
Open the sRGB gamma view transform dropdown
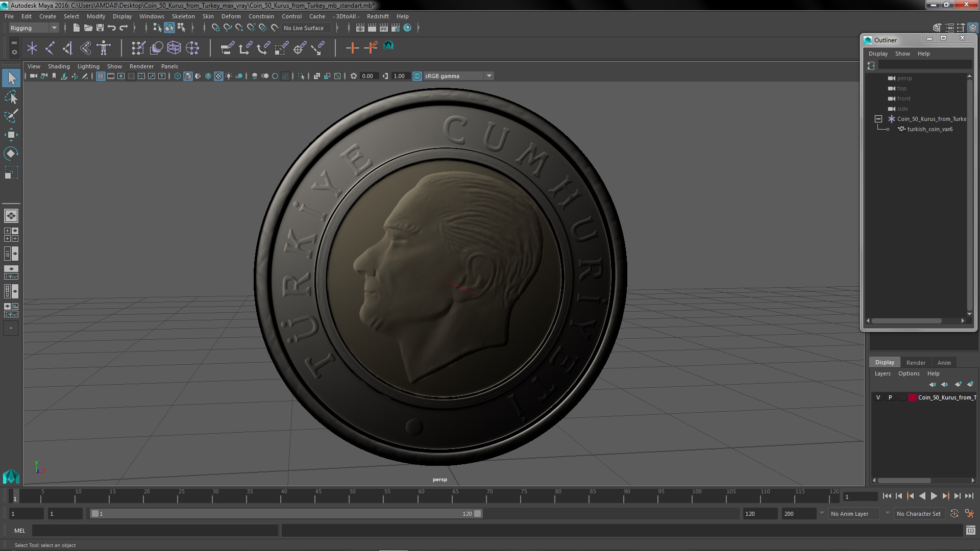(x=458, y=76)
